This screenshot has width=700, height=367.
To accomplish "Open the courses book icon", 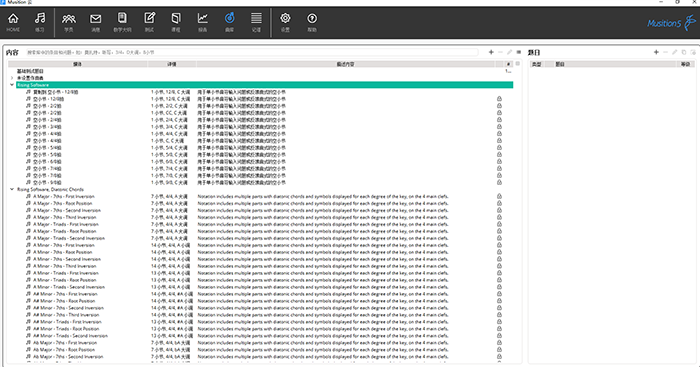I will (176, 22).
